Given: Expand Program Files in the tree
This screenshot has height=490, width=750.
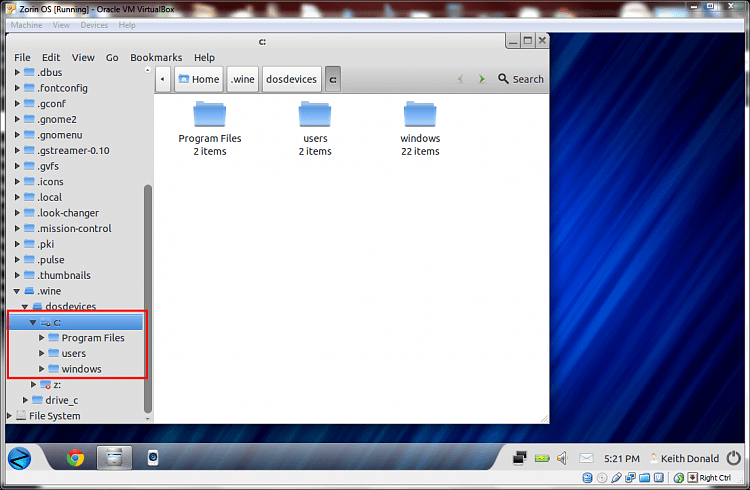Looking at the screenshot, I should (42, 338).
